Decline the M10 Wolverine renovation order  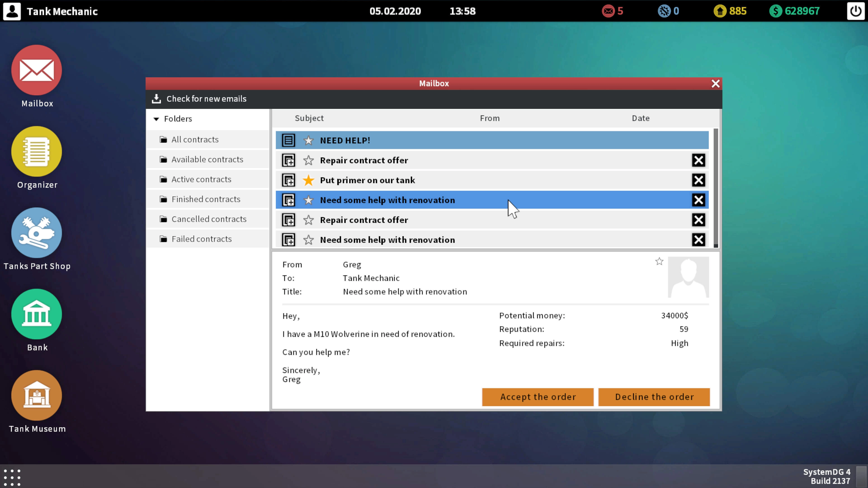pos(654,397)
